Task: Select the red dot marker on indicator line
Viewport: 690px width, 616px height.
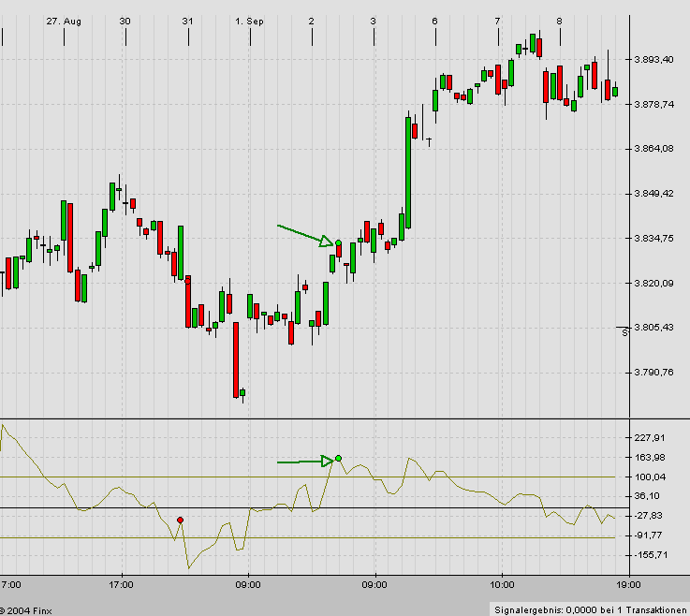Action: click(x=180, y=520)
